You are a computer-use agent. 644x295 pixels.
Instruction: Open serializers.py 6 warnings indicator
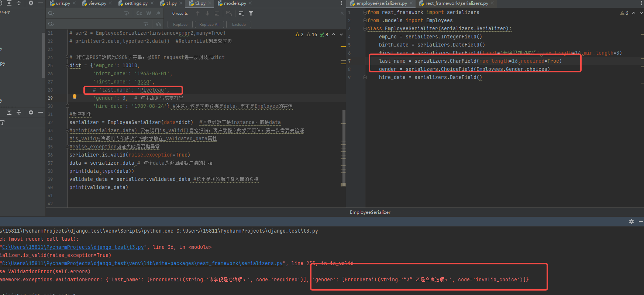624,13
